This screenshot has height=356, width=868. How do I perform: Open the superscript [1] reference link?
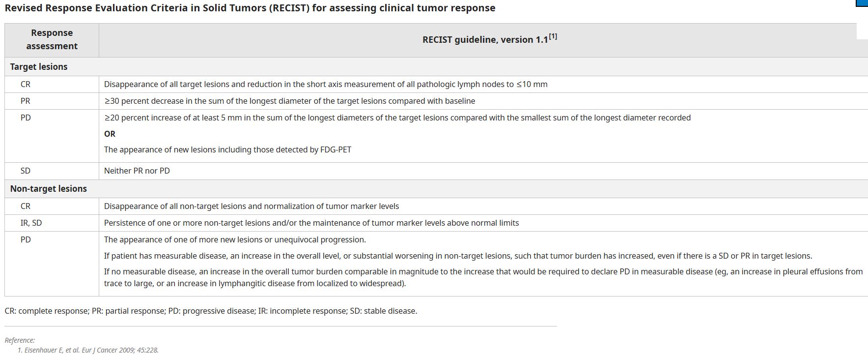click(553, 36)
